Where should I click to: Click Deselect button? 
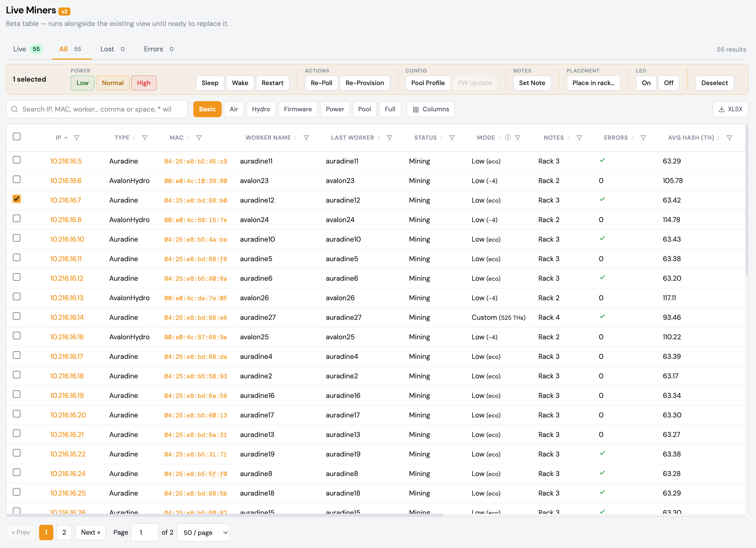[714, 83]
